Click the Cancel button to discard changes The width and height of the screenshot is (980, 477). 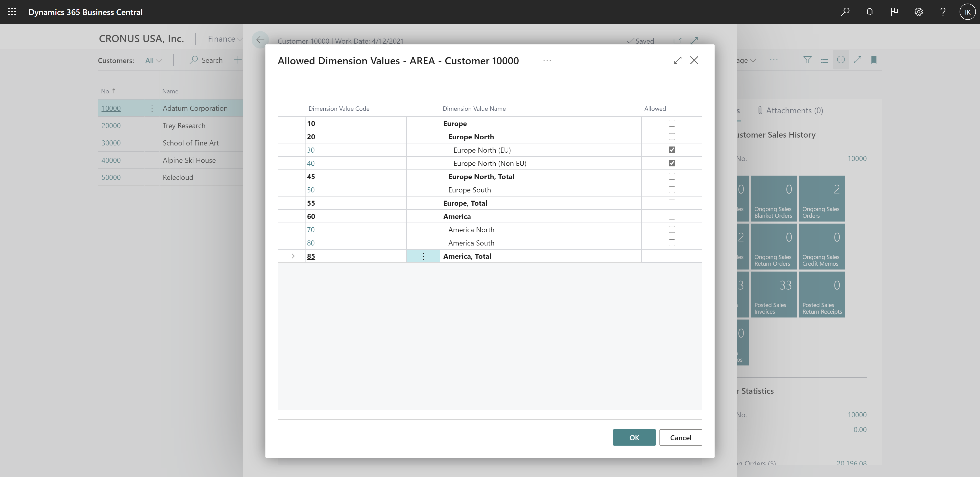tap(681, 437)
